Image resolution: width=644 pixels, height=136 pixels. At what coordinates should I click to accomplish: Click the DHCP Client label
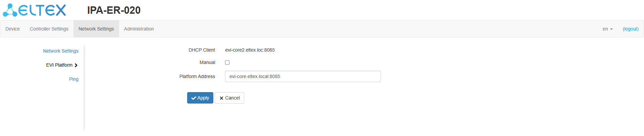click(202, 50)
